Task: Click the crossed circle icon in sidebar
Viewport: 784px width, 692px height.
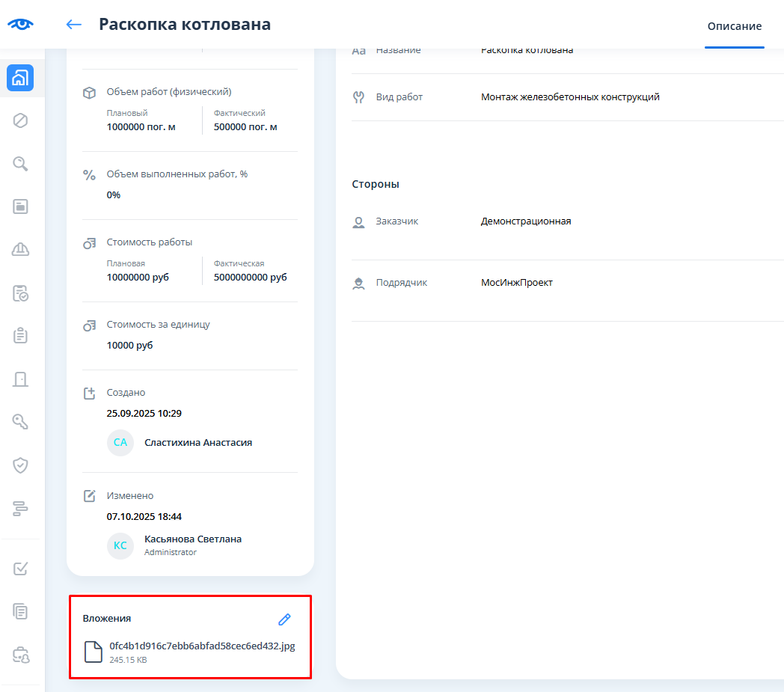Action: click(x=20, y=120)
